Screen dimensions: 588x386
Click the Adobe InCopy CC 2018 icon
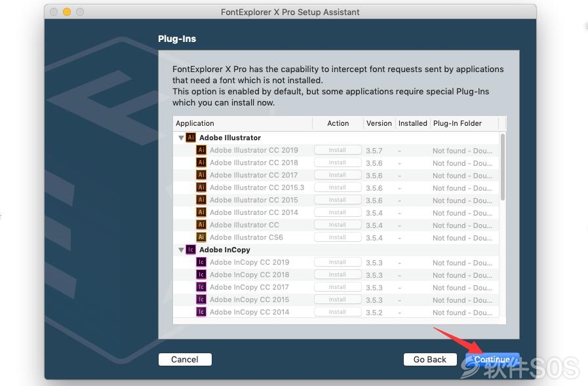201,275
